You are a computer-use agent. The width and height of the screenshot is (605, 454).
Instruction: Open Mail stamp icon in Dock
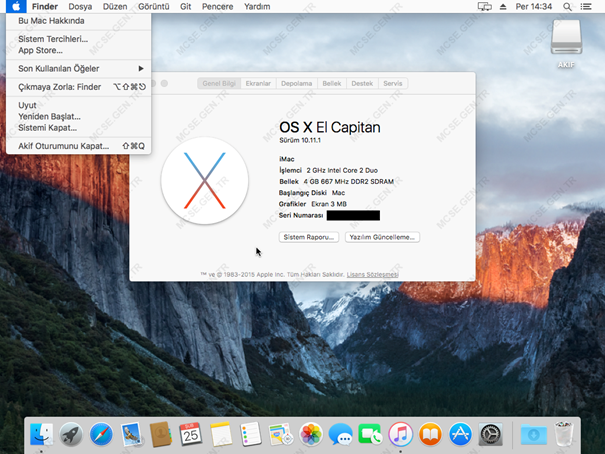click(131, 434)
